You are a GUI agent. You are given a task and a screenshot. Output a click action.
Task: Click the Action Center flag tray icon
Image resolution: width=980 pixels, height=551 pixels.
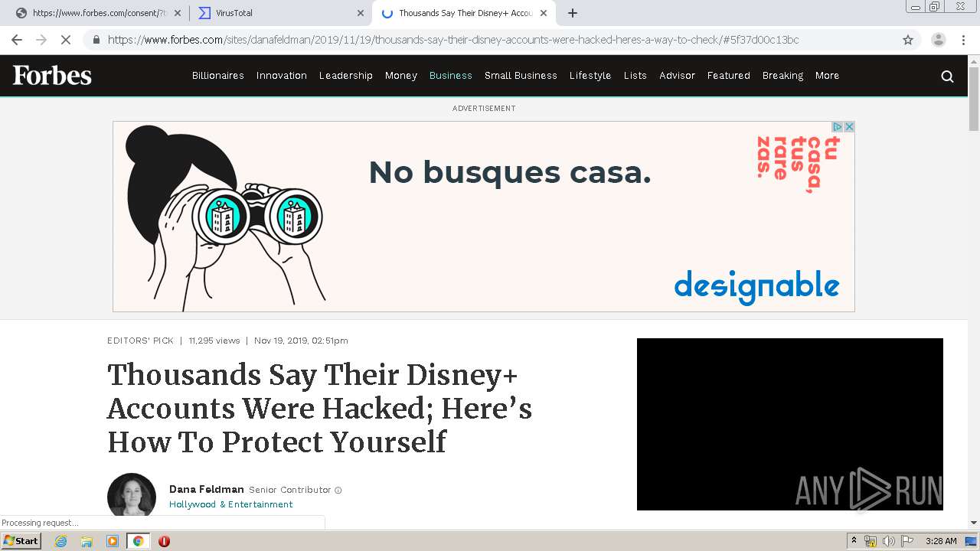click(x=907, y=541)
